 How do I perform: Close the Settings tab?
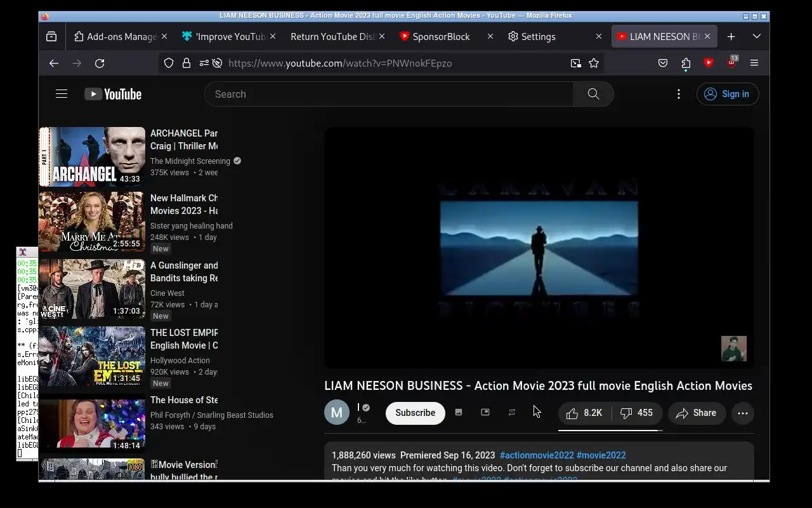(599, 37)
